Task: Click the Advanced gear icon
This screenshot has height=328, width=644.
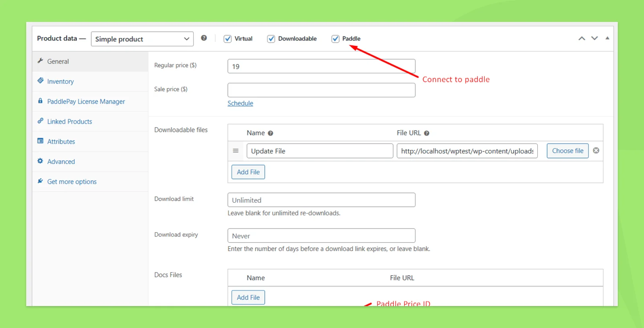Action: [40, 161]
